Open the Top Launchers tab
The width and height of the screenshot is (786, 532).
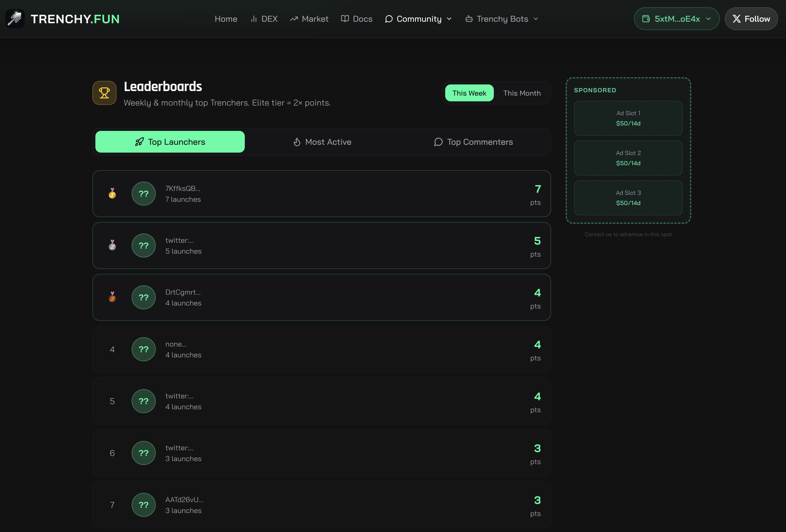[170, 142]
